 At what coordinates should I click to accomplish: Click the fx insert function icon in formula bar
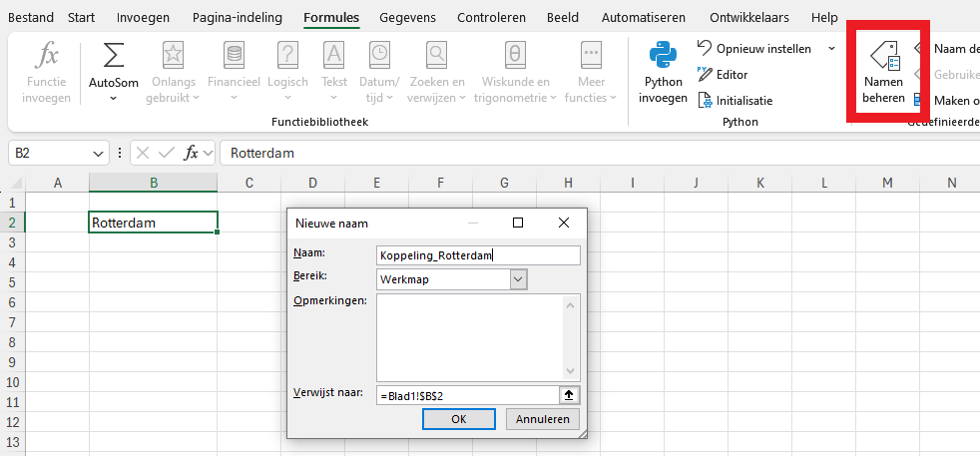(192, 153)
